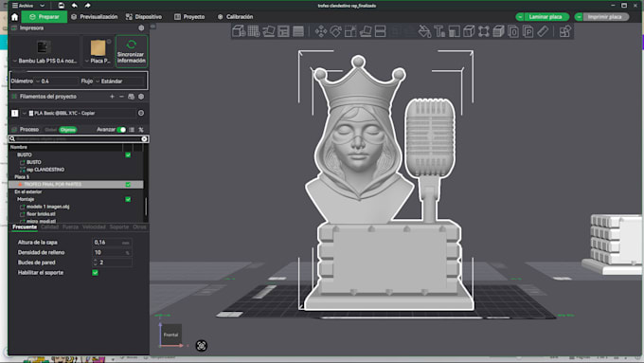Screen dimensions: 644x363
Task: Add a filament with the plus icon
Action: pos(112,97)
